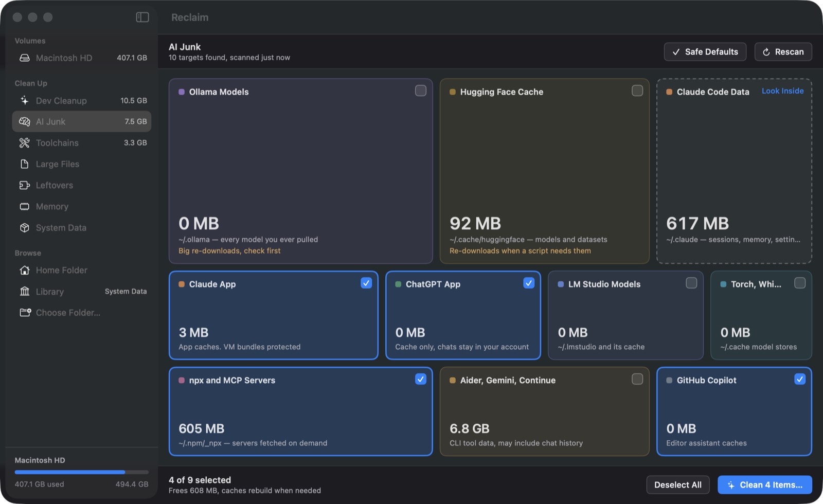Click the Safe Defaults button
This screenshot has width=823, height=504.
point(705,52)
